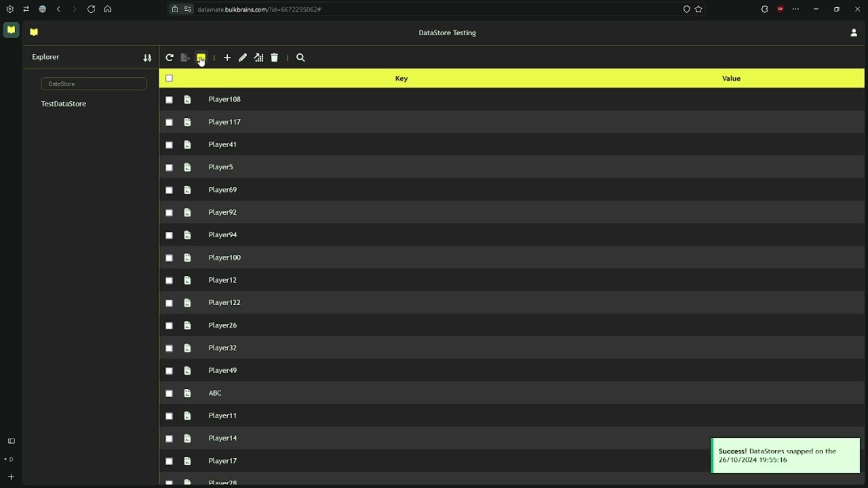Click the bulk edit chart icon
The height and width of the screenshot is (488, 868).
(258, 58)
